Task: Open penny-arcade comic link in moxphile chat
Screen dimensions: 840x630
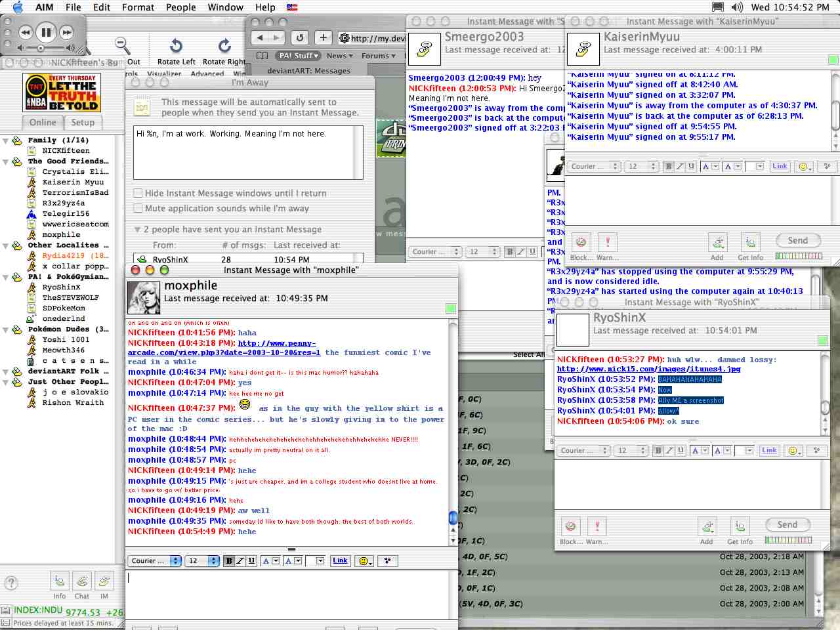Action: (x=224, y=348)
